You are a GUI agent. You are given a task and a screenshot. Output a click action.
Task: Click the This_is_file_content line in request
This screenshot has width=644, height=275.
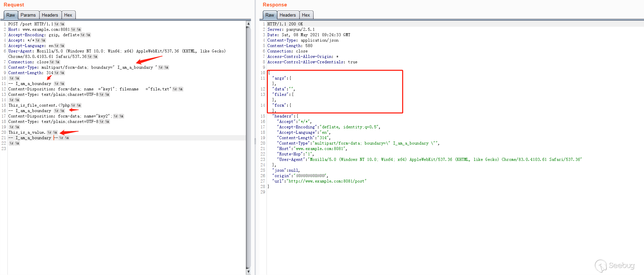click(39, 105)
